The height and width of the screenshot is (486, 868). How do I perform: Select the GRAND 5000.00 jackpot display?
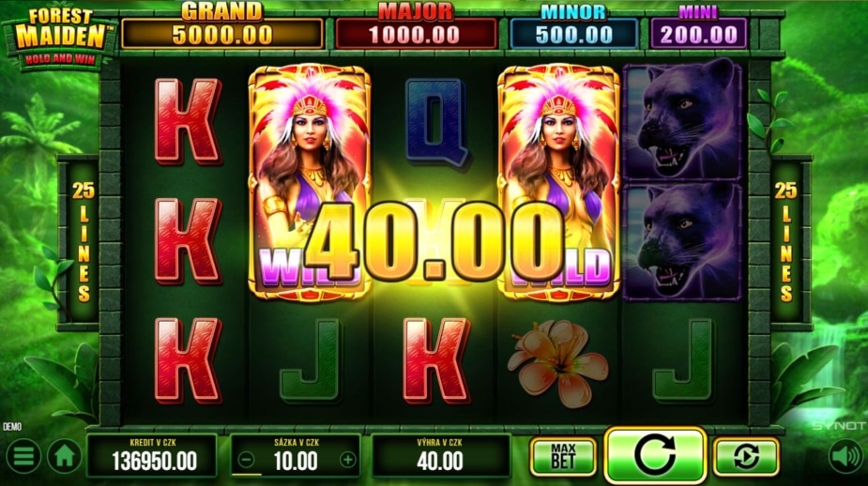click(x=222, y=27)
